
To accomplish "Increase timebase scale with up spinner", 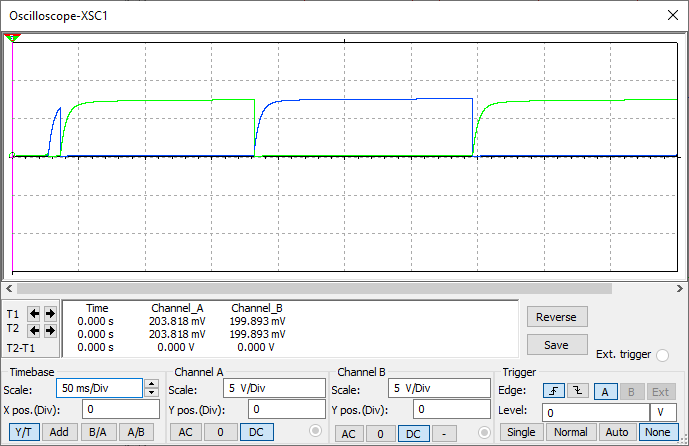I will (x=152, y=384).
